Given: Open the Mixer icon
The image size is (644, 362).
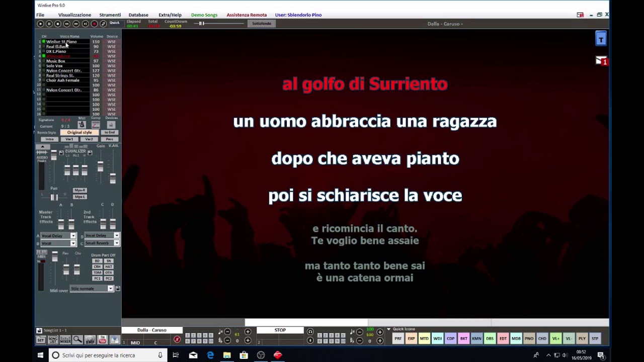Looking at the screenshot, I should coord(65,340).
